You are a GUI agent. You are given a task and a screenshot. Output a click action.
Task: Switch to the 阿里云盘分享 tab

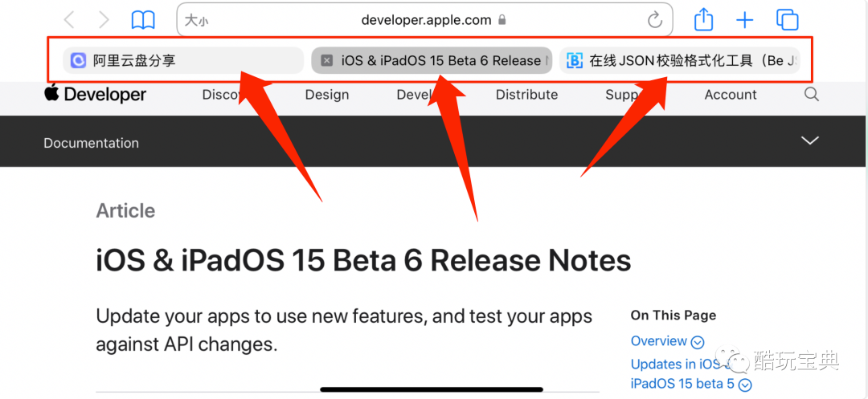(x=183, y=60)
